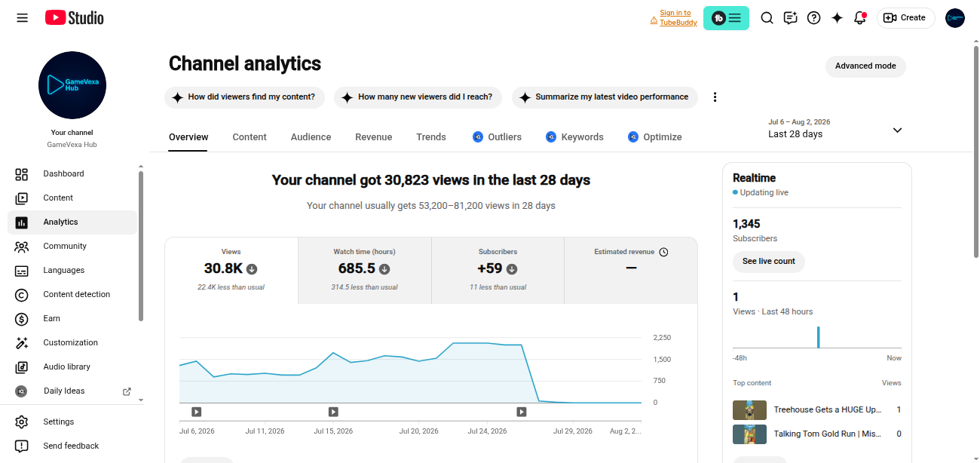The image size is (980, 463).
Task: Select the Estimated revenue metric card
Action: tap(631, 271)
